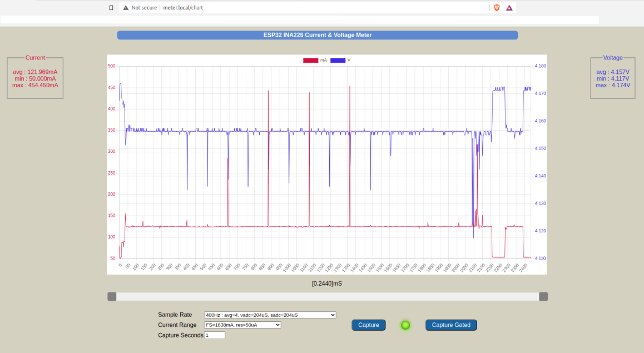Click the Capture Gated button
Viewport: 644px width, 353px height.
(x=451, y=325)
